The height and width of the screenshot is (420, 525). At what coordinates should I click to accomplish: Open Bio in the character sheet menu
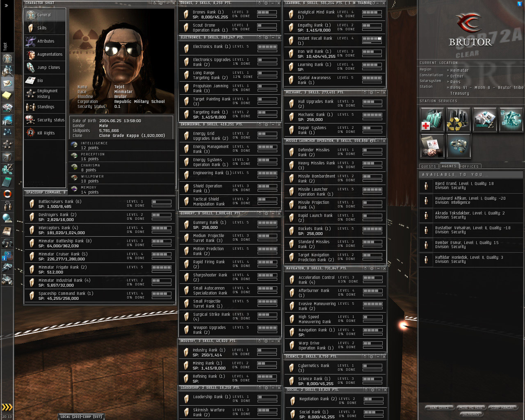[x=45, y=81]
